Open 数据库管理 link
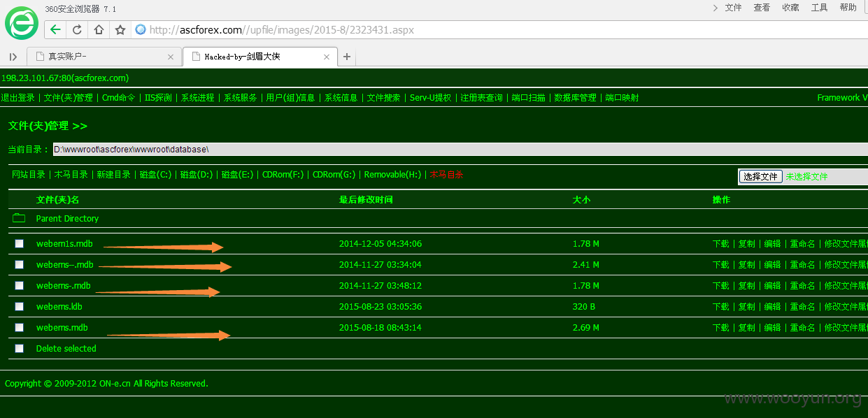The image size is (868, 418). (576, 98)
